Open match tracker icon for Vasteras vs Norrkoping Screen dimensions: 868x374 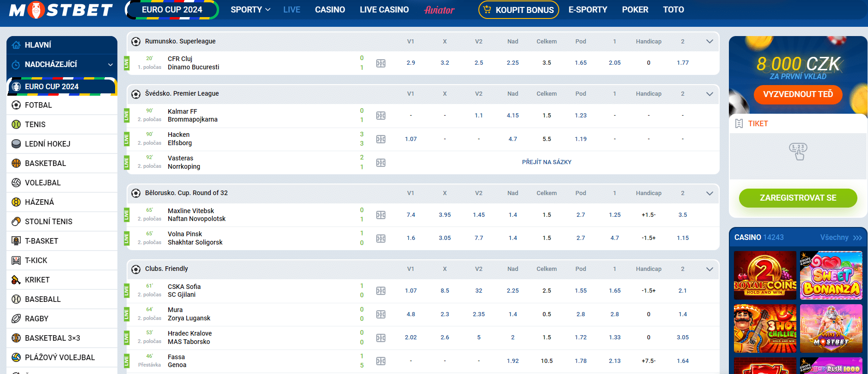click(x=381, y=163)
